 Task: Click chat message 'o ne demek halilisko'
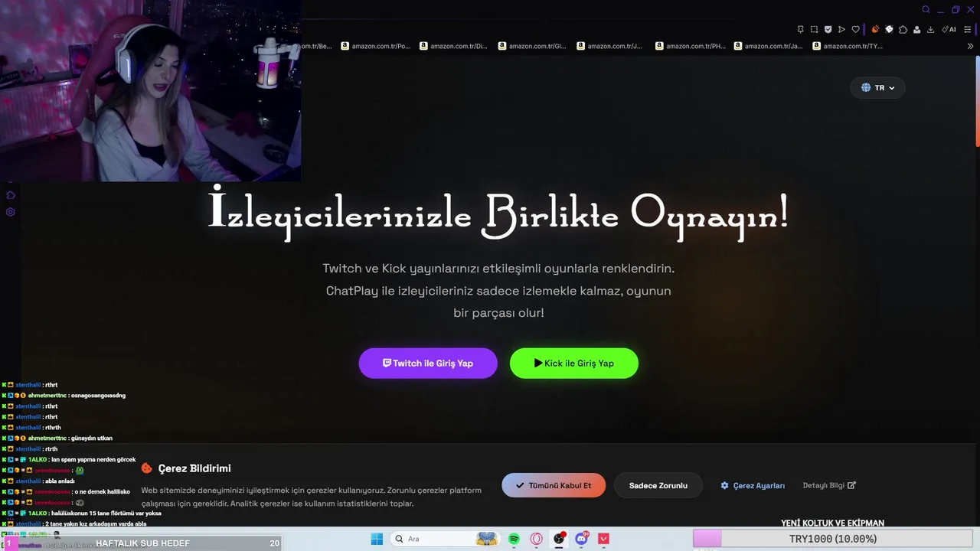(102, 492)
